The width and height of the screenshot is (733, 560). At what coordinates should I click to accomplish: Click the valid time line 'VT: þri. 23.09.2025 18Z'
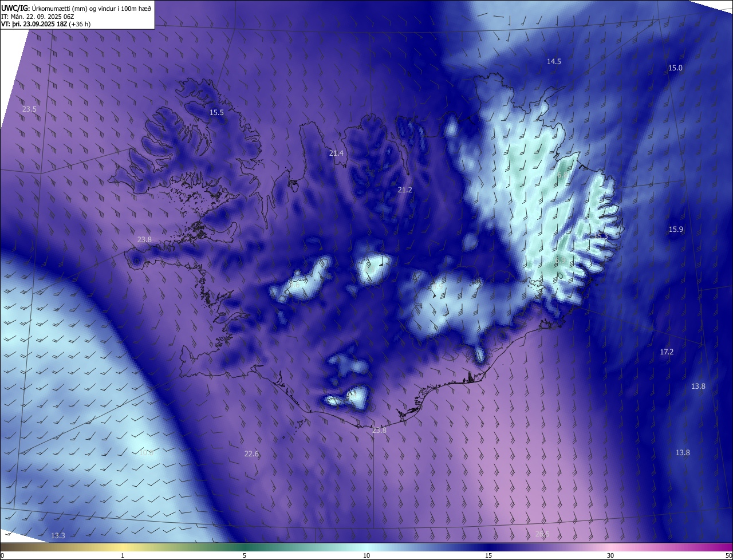34,24
